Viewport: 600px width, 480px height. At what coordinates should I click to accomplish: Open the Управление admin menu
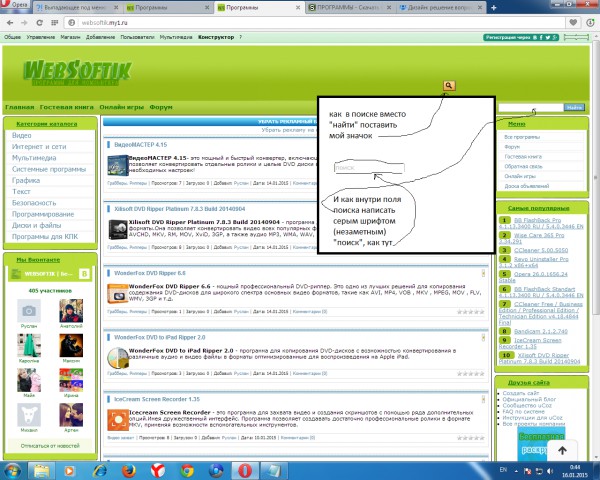(x=41, y=37)
